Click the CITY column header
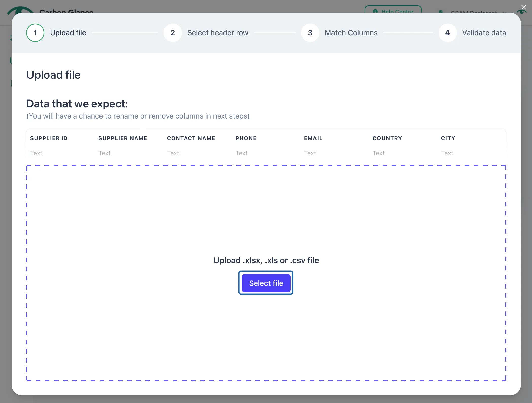This screenshot has width=532, height=403. [x=448, y=138]
